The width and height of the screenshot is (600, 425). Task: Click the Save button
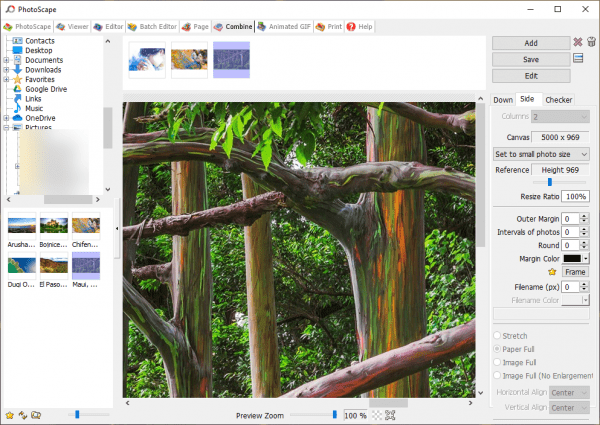click(x=531, y=59)
